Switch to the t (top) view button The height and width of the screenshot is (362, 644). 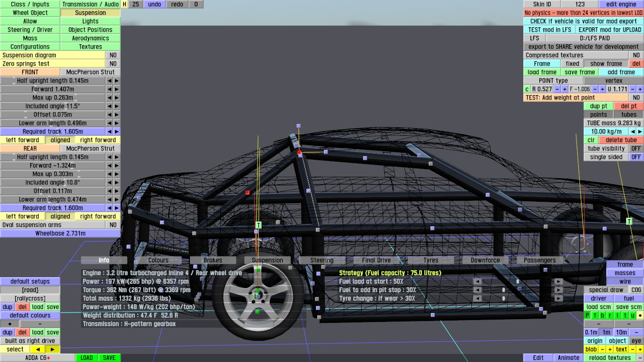(625, 315)
